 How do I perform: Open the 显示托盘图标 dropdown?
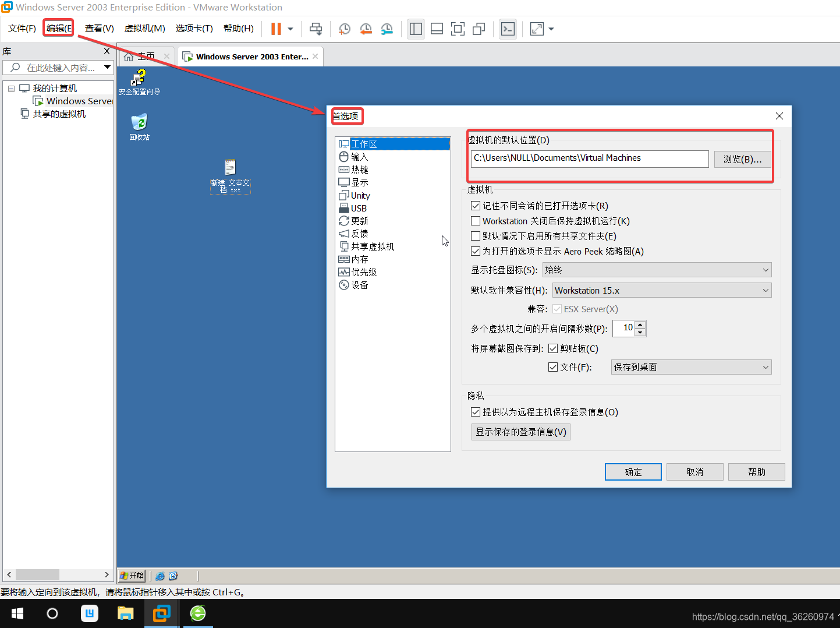657,270
